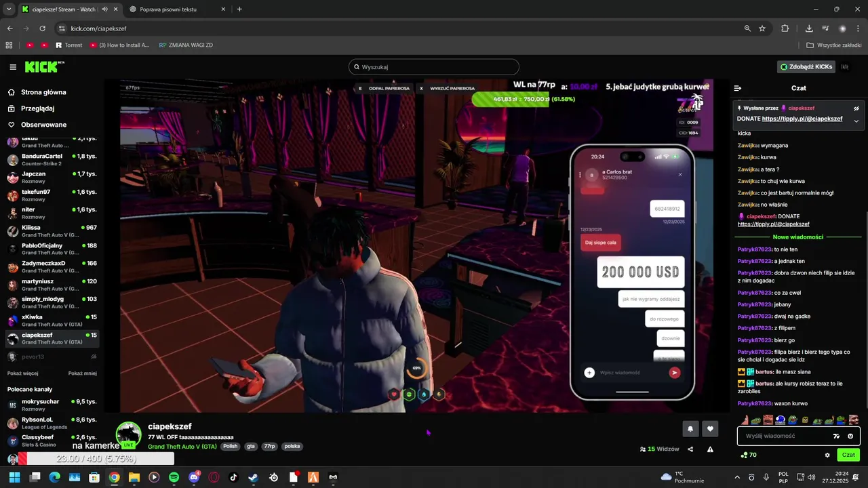Viewport: 868px width, 488px height.
Task: Click the Zdobądź KICKs button
Action: (x=806, y=67)
